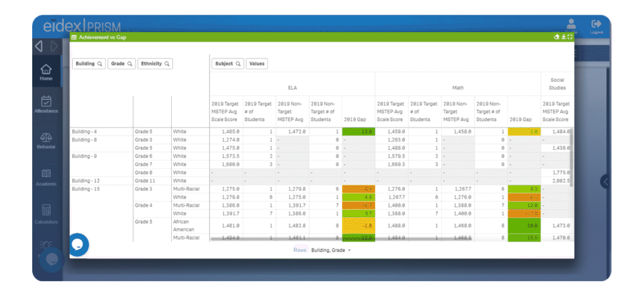Click the yellow 1.0 Math gap cell
Screen dimensions: 644x296
524,131
